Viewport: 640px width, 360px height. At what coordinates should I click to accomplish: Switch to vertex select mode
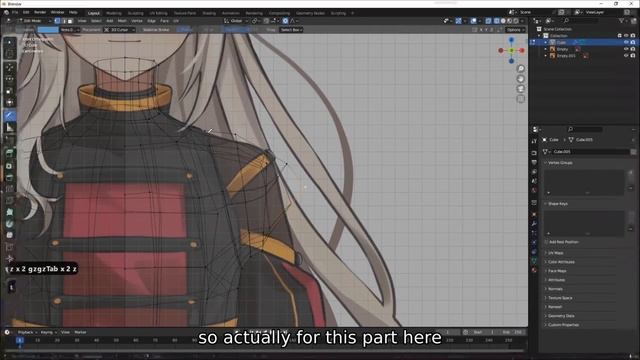[57, 21]
